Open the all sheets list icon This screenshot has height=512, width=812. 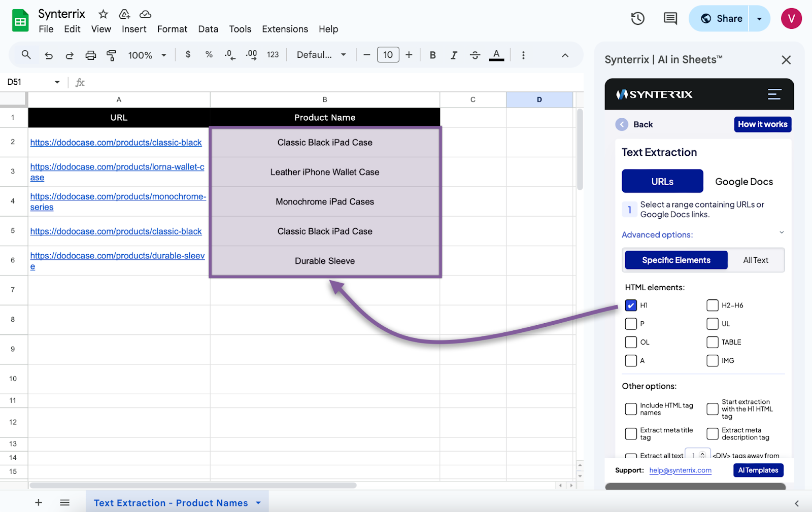click(65, 502)
